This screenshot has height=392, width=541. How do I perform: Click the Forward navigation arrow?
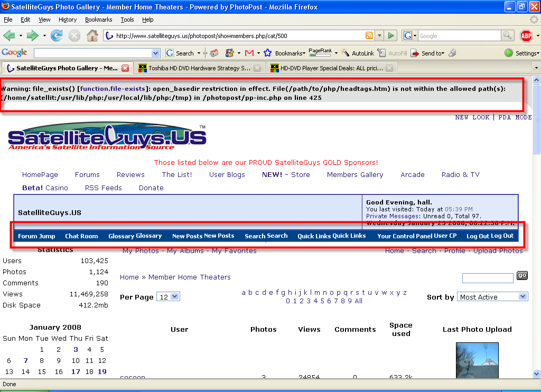pos(32,35)
